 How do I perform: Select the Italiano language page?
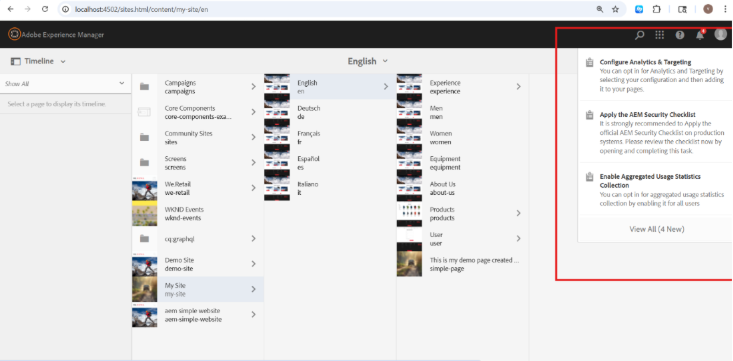(x=330, y=188)
